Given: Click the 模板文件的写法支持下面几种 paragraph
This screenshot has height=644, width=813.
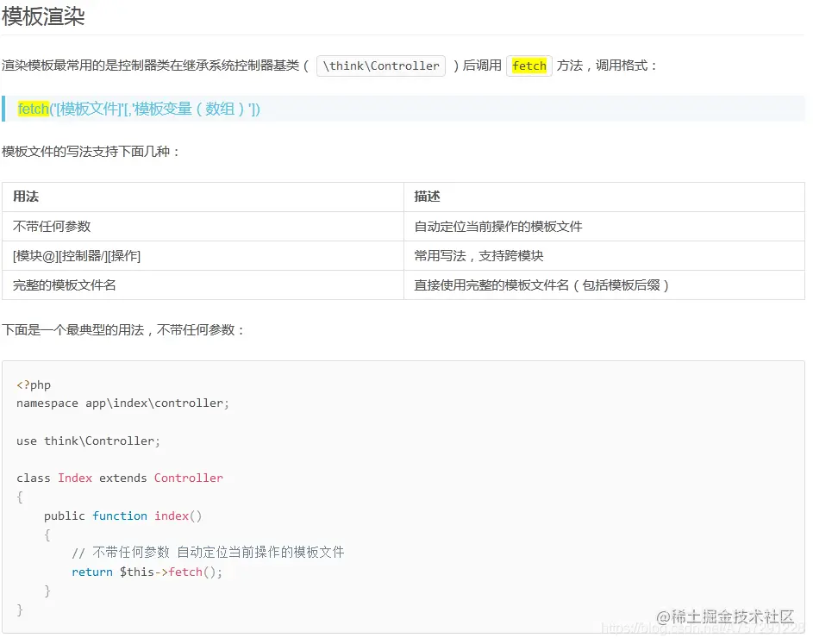Looking at the screenshot, I should pyautogui.click(x=91, y=152).
